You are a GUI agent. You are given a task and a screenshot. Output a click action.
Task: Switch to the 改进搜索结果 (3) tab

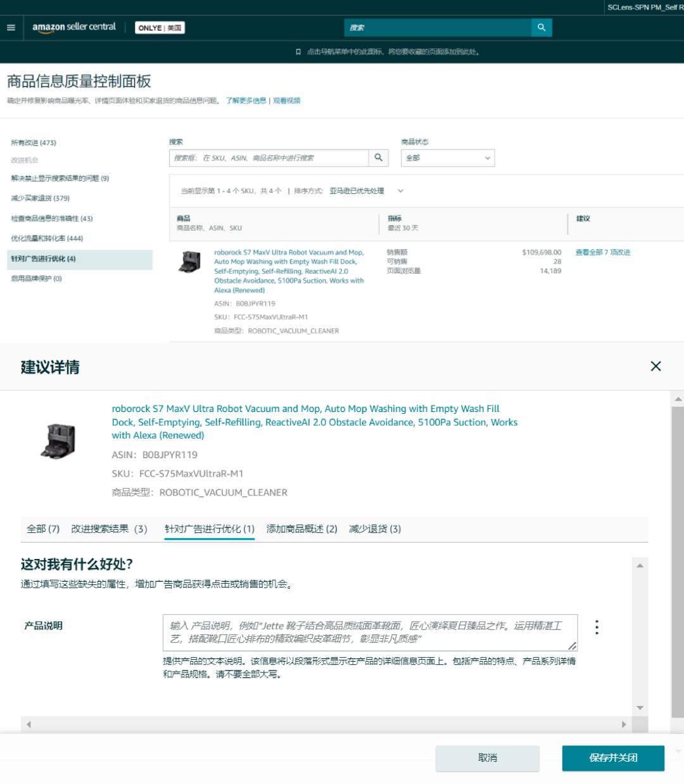109,529
